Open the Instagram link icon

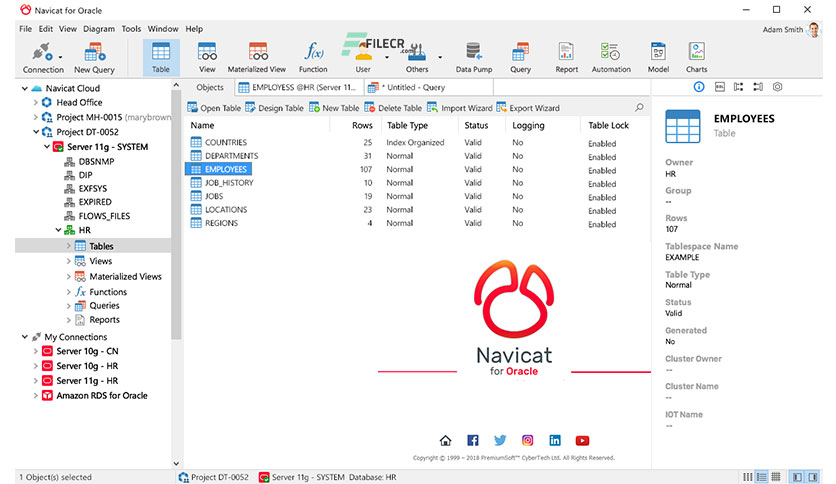527,440
